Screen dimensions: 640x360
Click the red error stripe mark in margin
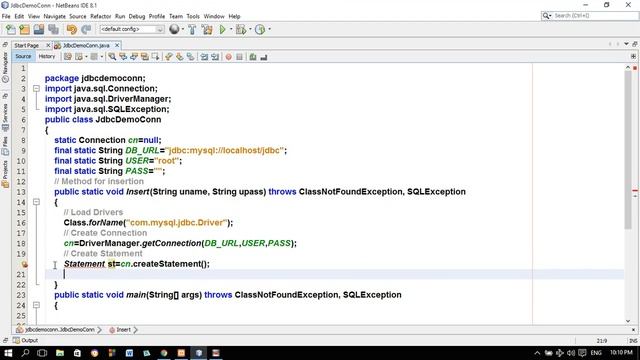pyautogui.click(x=635, y=191)
